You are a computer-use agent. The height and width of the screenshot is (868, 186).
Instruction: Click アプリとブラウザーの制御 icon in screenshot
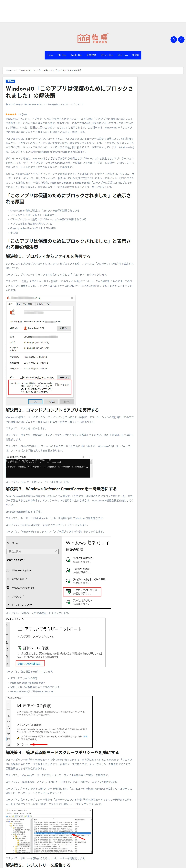click(x=68, y=591)
